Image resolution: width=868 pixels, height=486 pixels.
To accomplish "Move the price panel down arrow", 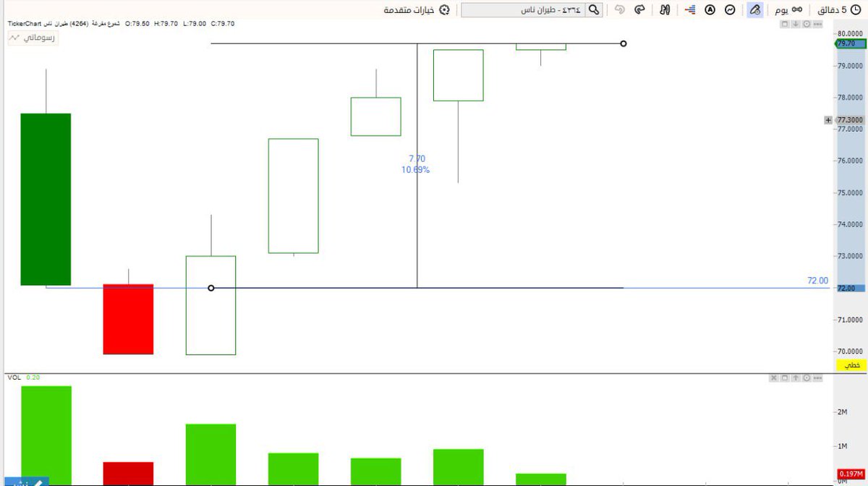I will [x=796, y=24].
